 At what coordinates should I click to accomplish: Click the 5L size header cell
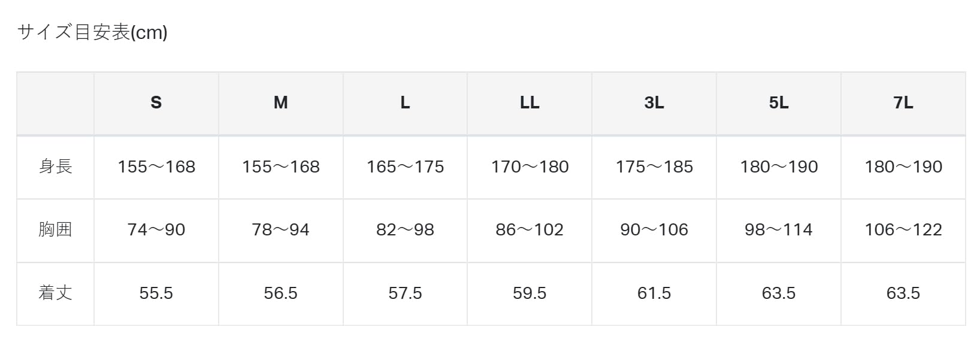pos(779,104)
